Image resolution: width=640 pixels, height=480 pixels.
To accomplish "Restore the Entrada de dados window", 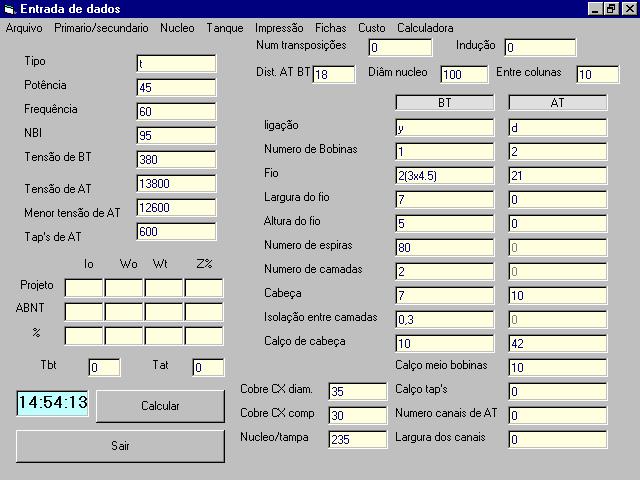I will coord(611,9).
